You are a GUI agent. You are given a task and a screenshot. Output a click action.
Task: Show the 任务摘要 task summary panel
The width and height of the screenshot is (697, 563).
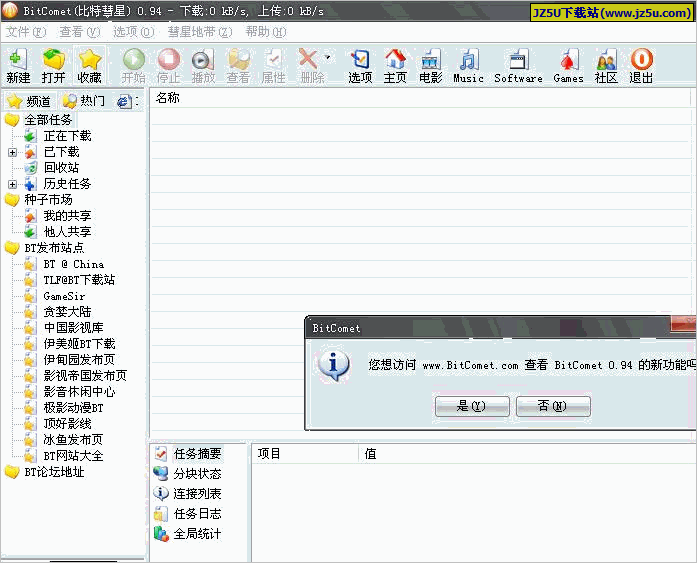197,454
